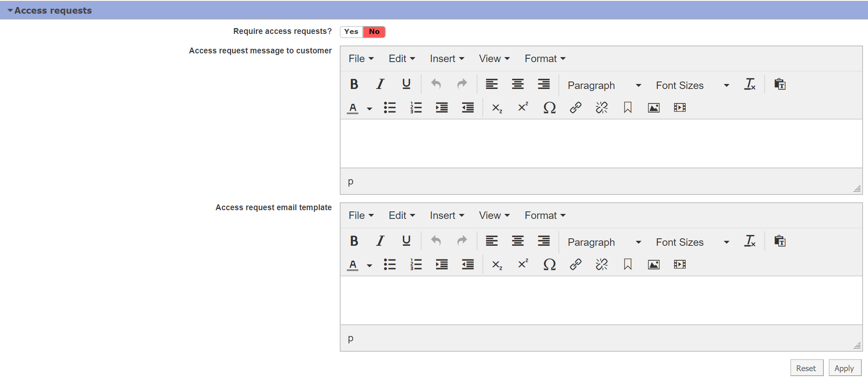Image resolution: width=868 pixels, height=379 pixels.
Task: Open Paragraph dropdown in customer message editor
Action: click(x=604, y=85)
